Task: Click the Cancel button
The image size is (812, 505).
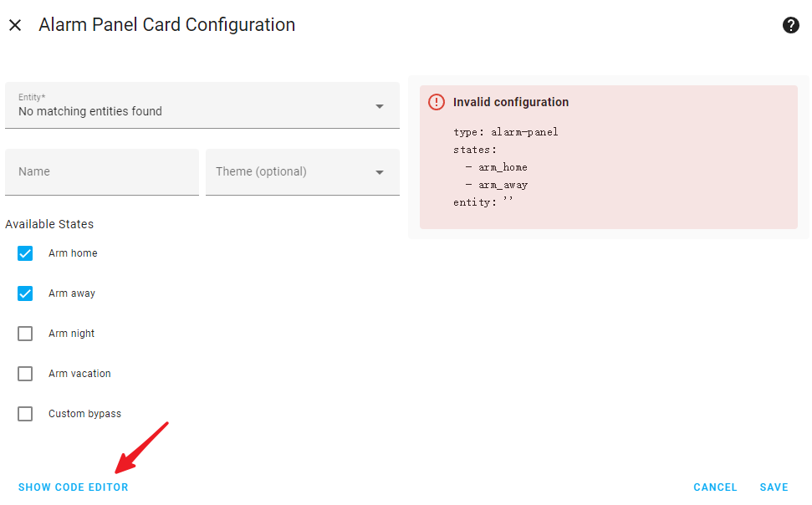Action: click(715, 487)
